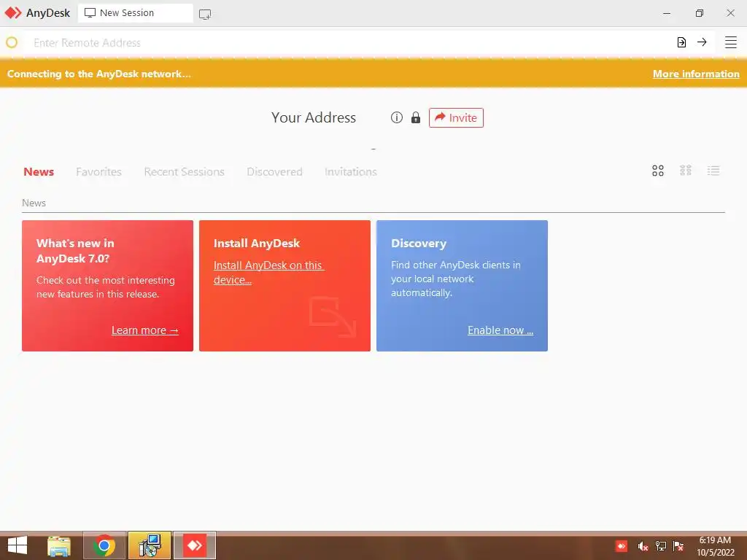
Task: Open the Invitations tab
Action: point(351,172)
